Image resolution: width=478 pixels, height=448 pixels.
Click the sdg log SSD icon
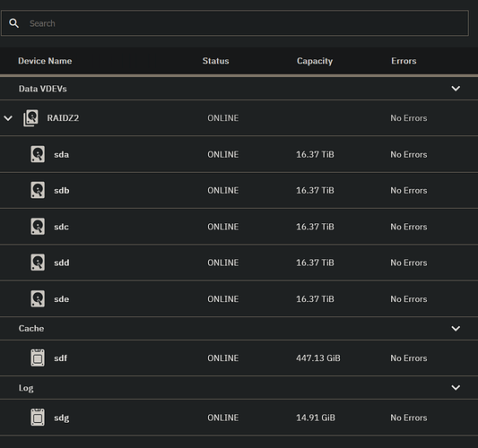pyautogui.click(x=38, y=418)
